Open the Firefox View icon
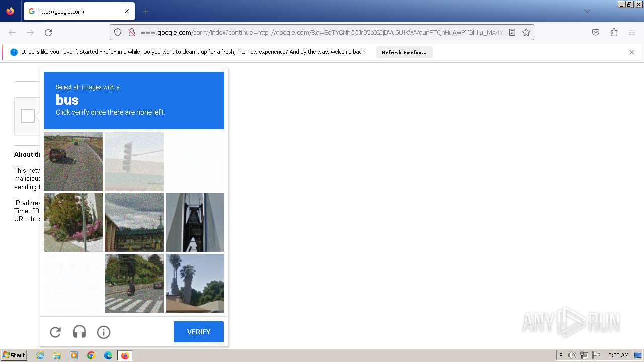Viewport: 644px width, 362px height. tap(10, 11)
